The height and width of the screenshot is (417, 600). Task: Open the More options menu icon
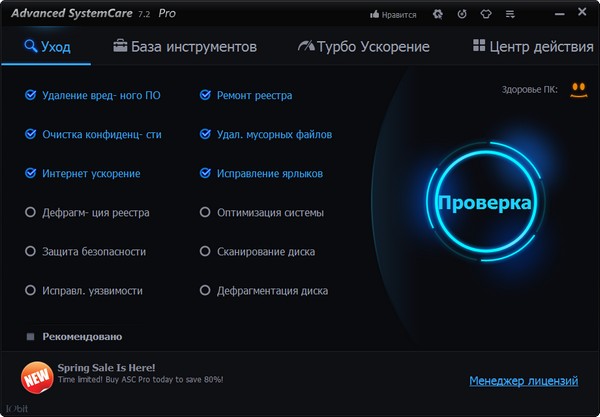[510, 14]
